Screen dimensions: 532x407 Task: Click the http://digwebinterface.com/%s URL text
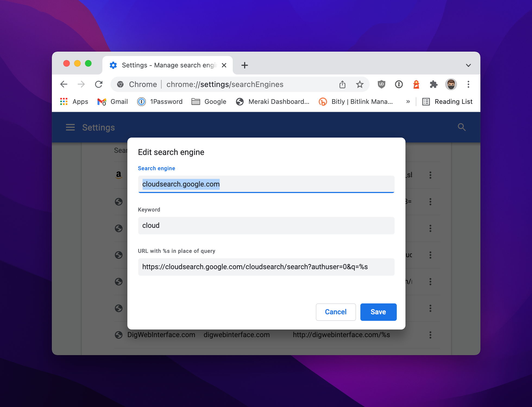(341, 335)
